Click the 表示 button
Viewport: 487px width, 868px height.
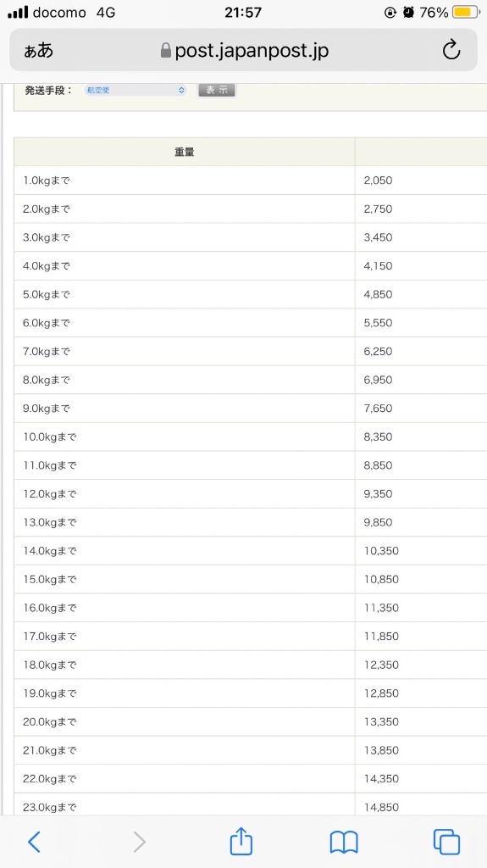click(x=217, y=90)
